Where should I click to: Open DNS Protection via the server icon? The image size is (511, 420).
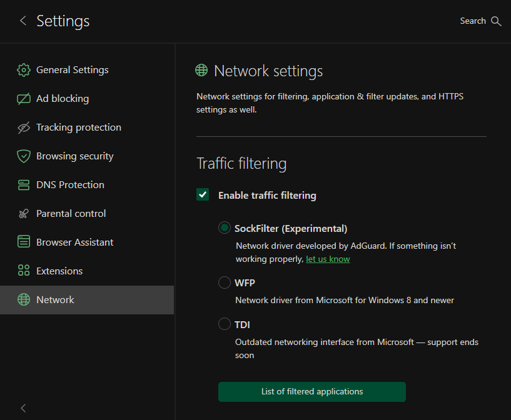(x=23, y=184)
